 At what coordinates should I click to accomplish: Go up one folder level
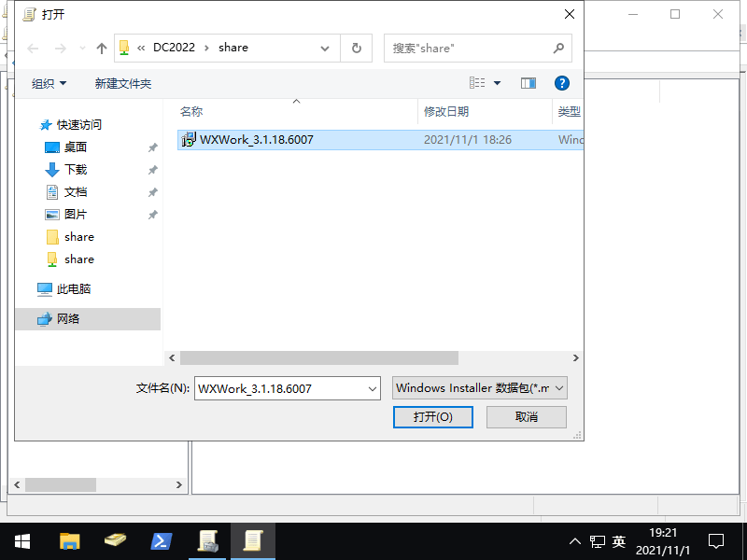tap(102, 49)
